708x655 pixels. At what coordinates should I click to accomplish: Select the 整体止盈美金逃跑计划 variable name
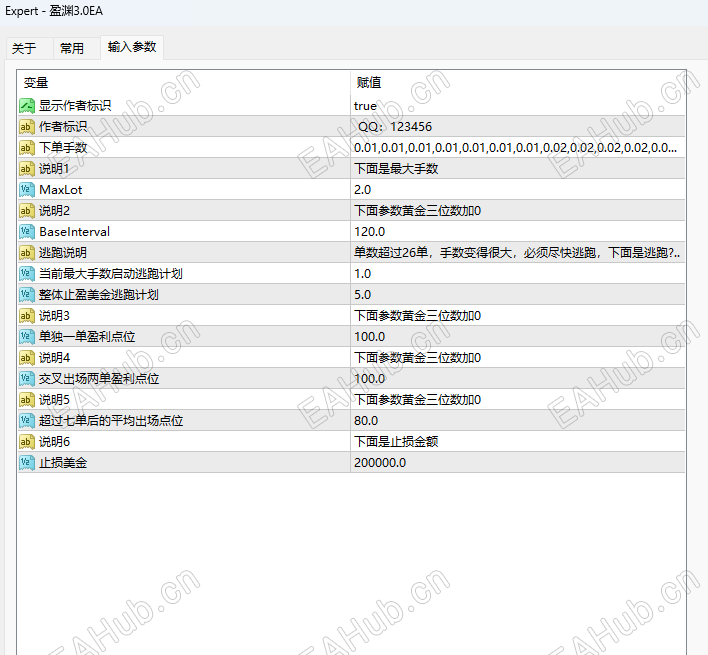[x=98, y=295]
